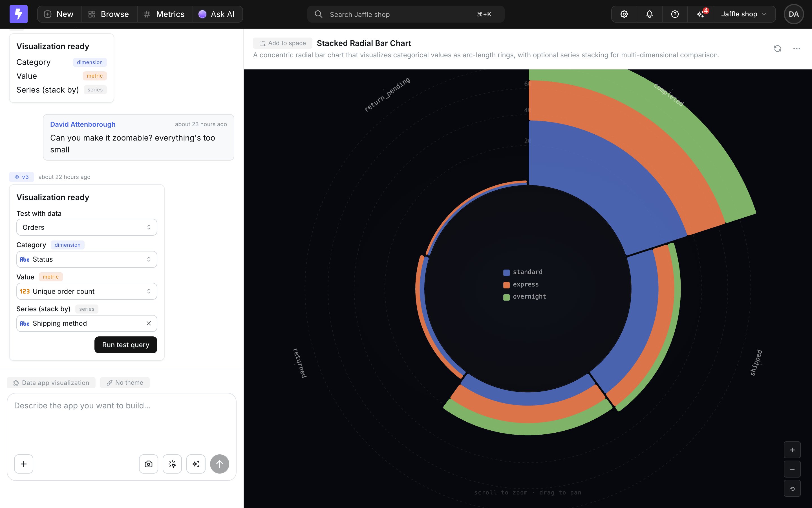Click the series tag beside Series in v3
The image size is (812, 508).
[87, 309]
